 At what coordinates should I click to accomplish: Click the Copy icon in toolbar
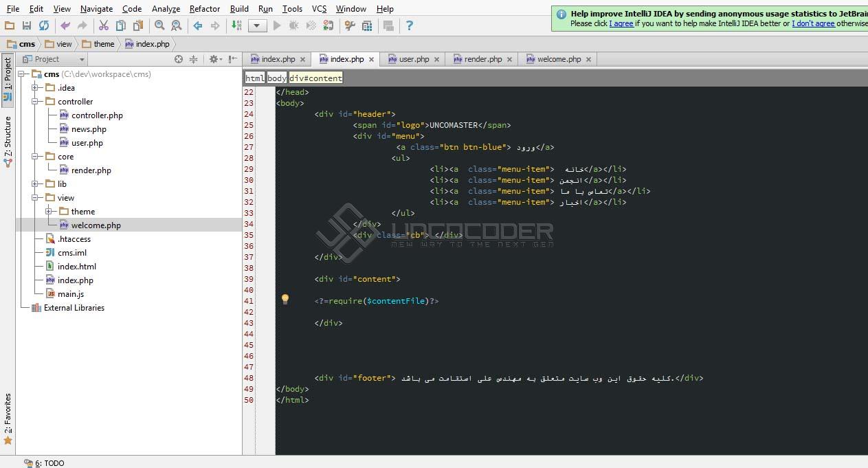(x=121, y=25)
